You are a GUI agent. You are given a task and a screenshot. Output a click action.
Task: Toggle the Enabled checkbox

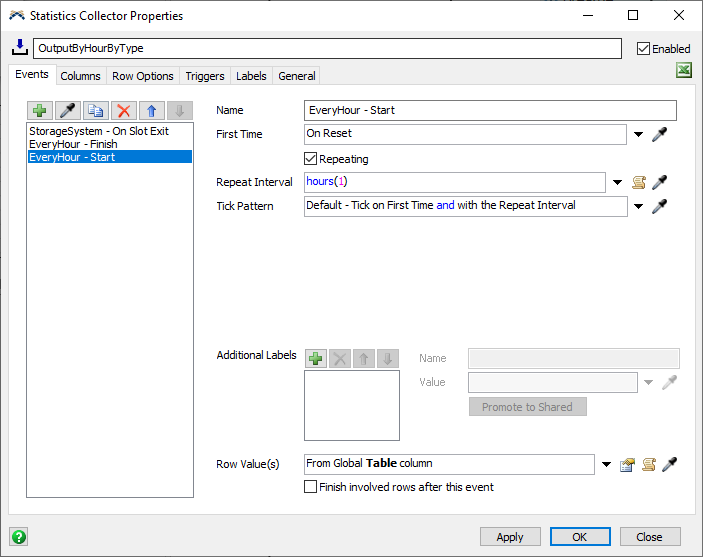coord(643,48)
